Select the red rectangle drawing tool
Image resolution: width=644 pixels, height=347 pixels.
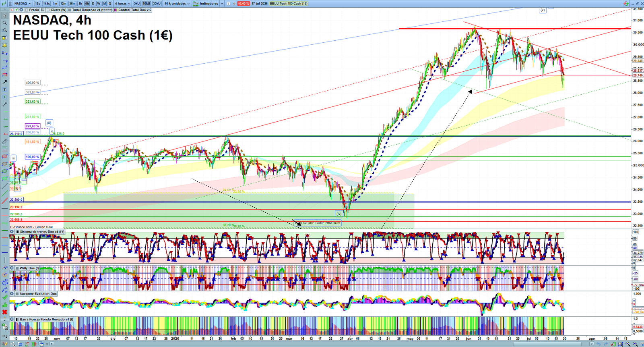click(x=5, y=75)
